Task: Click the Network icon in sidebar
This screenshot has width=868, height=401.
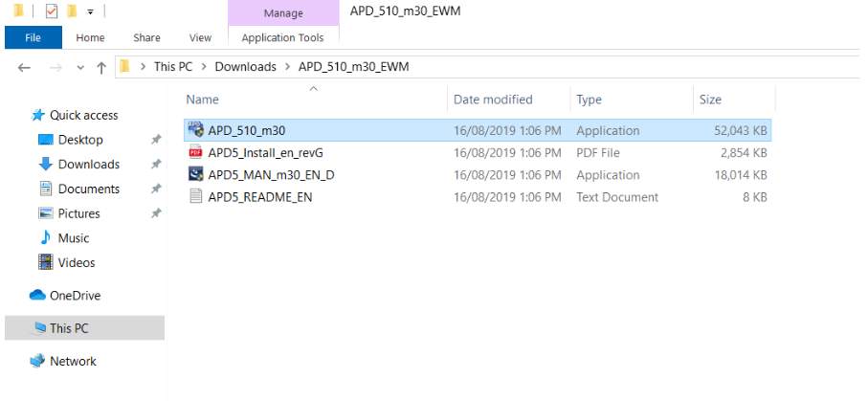Action: coord(37,361)
